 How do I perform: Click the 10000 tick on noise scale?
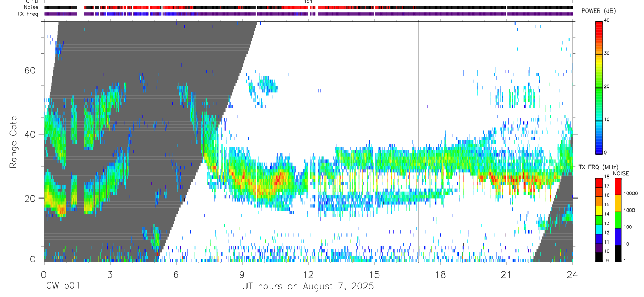631,193
